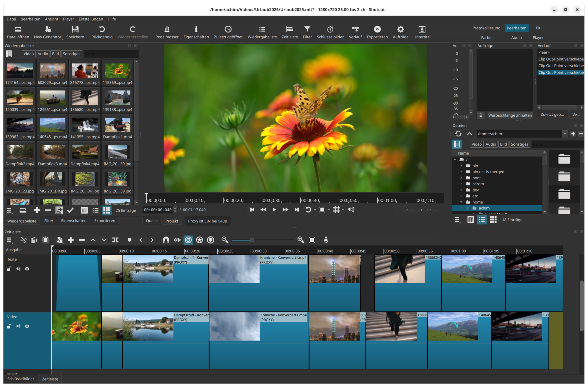The height and width of the screenshot is (387, 588).
Task: Hide the Texte track with its eye icon
Action: click(x=27, y=269)
